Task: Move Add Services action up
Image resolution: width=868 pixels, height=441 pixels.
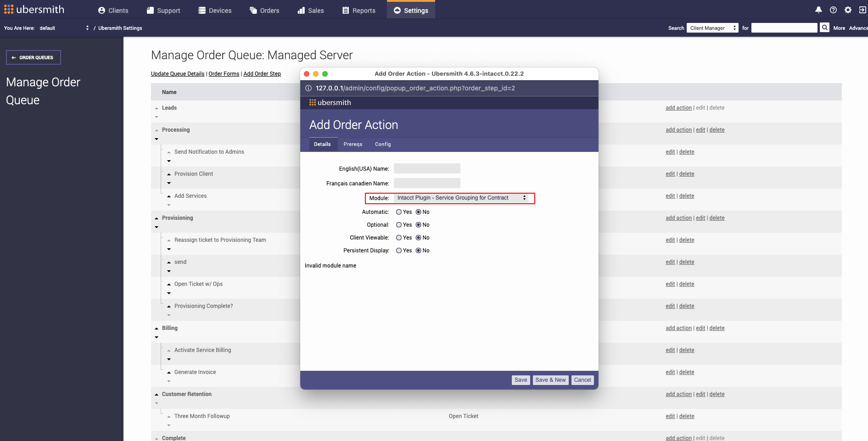Action: [x=169, y=196]
